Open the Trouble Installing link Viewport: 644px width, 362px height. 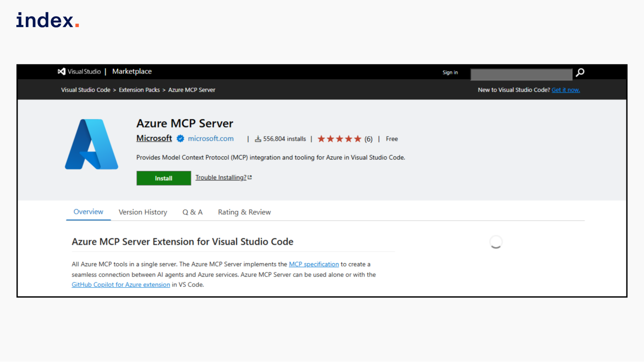point(221,177)
